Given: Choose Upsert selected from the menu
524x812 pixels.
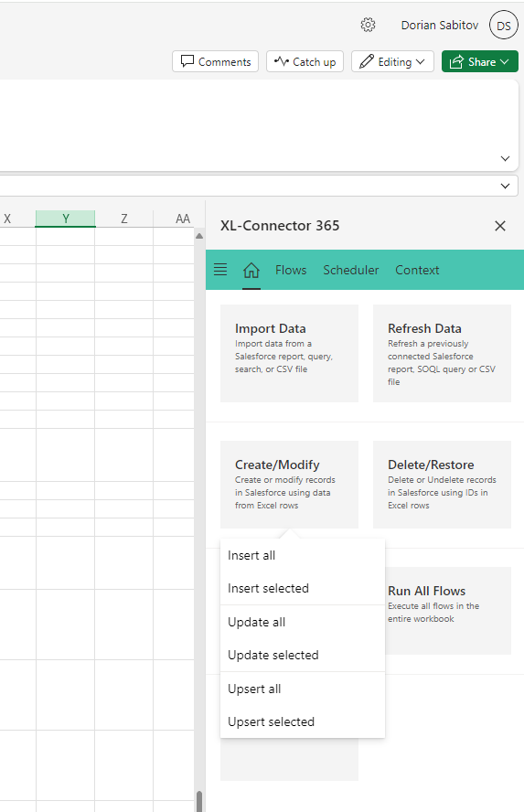Looking at the screenshot, I should (x=303, y=721).
